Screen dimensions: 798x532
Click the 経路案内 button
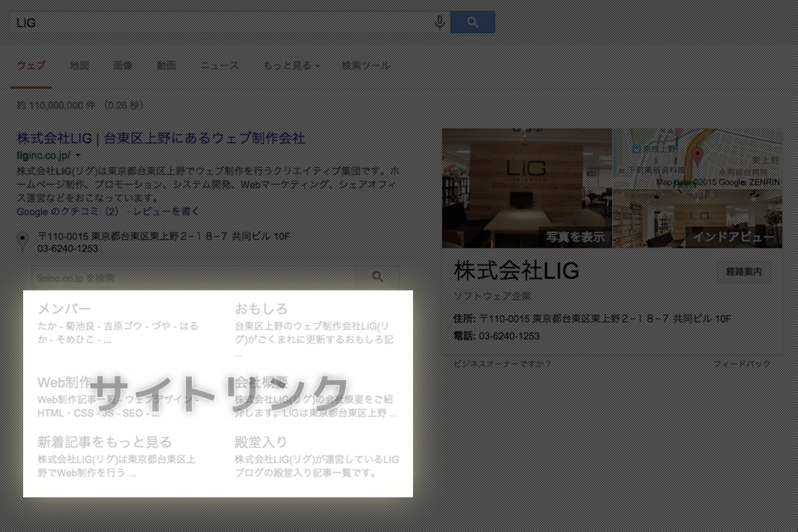744,272
